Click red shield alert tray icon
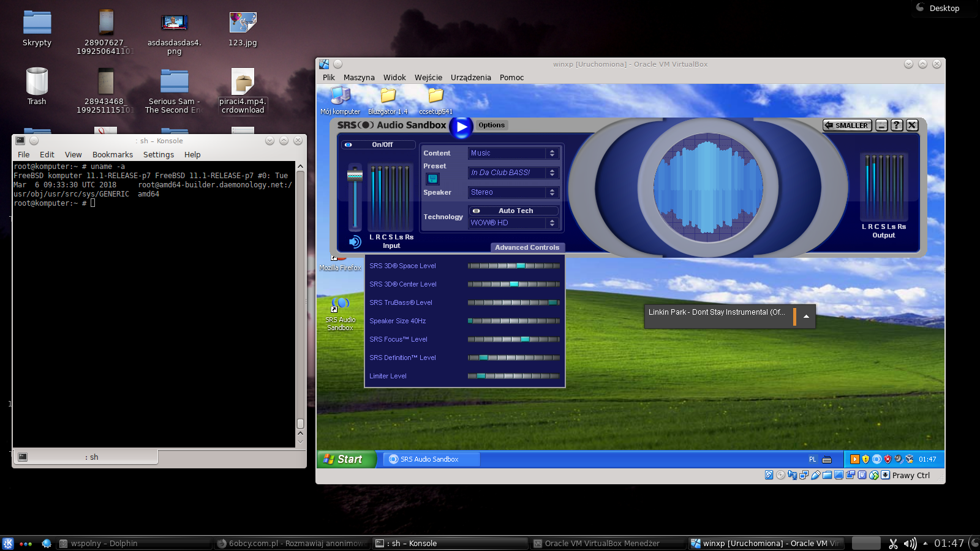The width and height of the screenshot is (980, 551). 888,459
